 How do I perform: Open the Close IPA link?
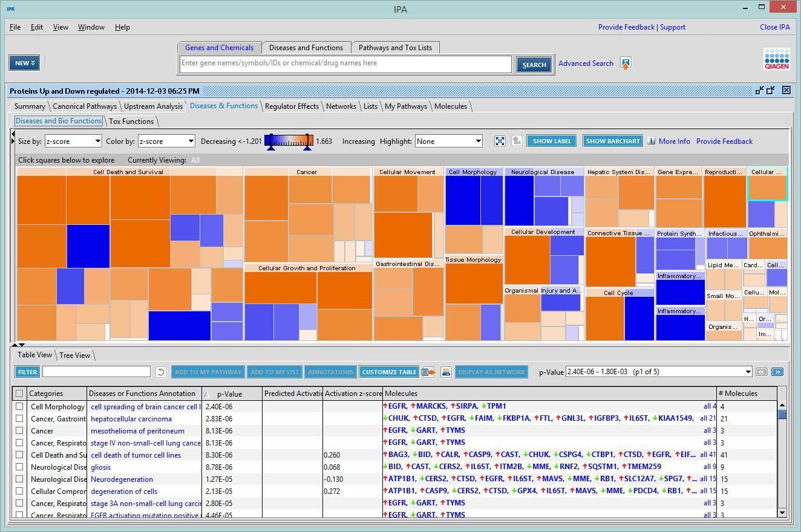[775, 27]
